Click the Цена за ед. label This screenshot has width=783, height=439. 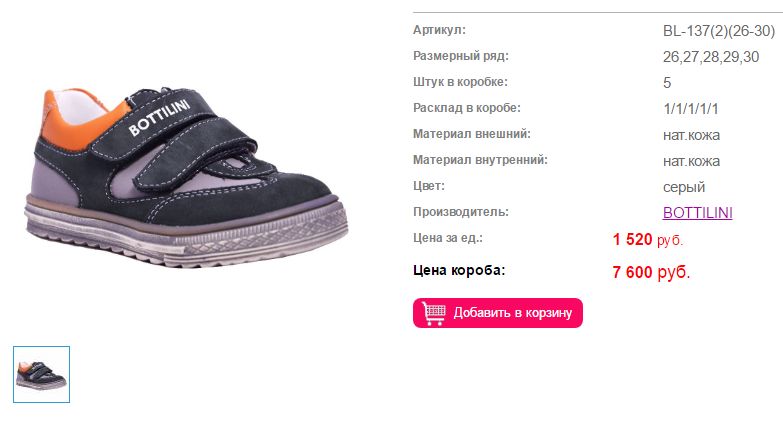coord(448,238)
